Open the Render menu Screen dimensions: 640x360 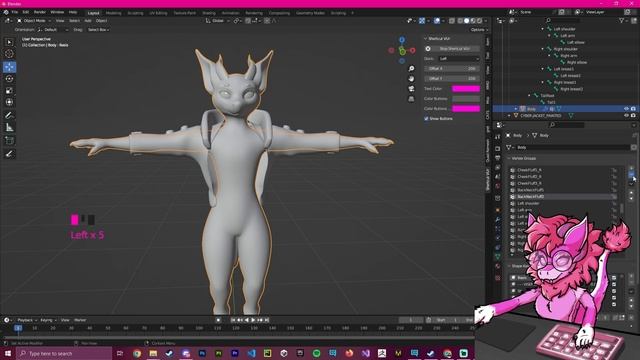point(40,12)
